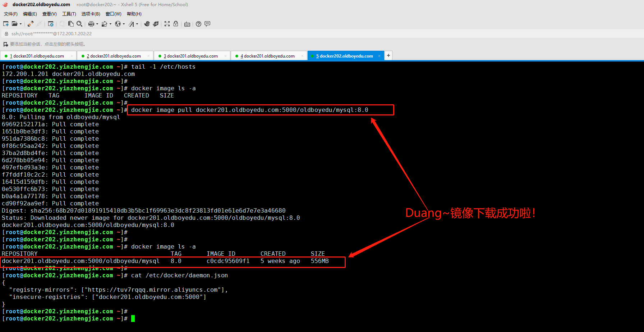This screenshot has width=644, height=332.
Task: Open Find to search terminal output
Action: coord(79,24)
